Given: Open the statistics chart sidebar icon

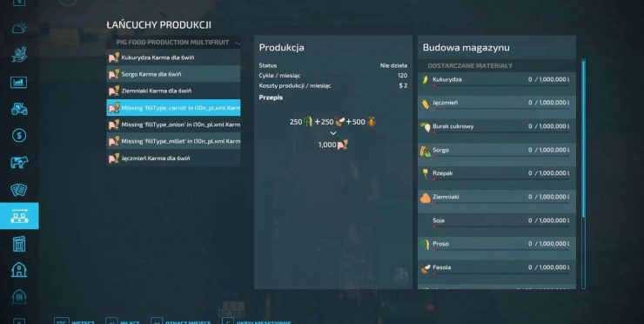Looking at the screenshot, I should click(19, 82).
